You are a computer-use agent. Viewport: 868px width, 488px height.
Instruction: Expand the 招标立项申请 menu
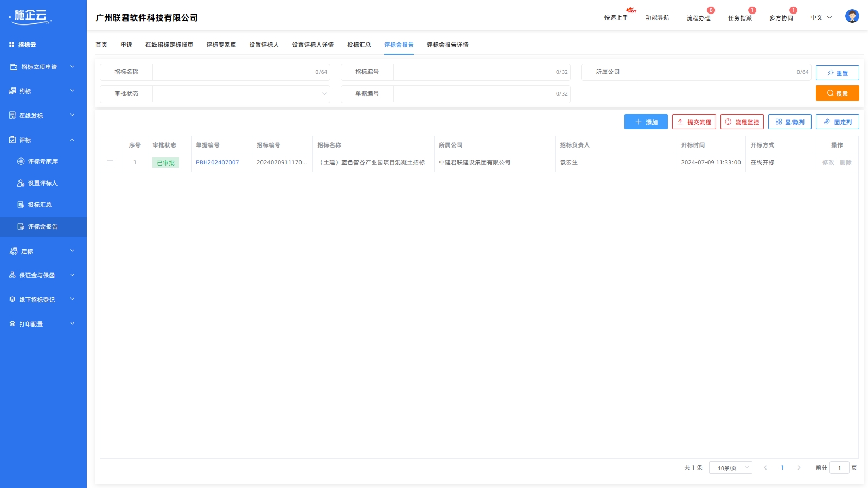coord(72,67)
